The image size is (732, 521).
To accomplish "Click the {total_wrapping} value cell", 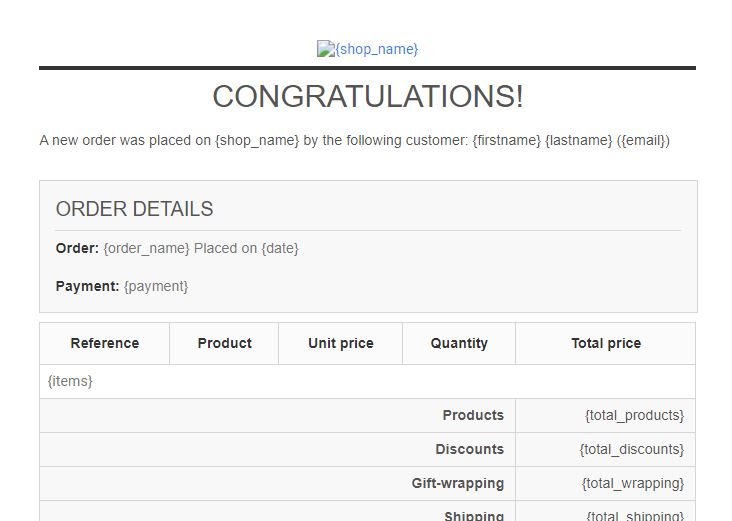I will pos(633,483).
